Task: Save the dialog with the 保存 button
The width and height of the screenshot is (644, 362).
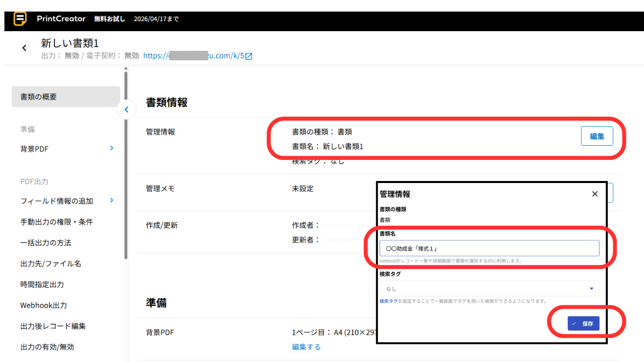Action: pos(584,323)
